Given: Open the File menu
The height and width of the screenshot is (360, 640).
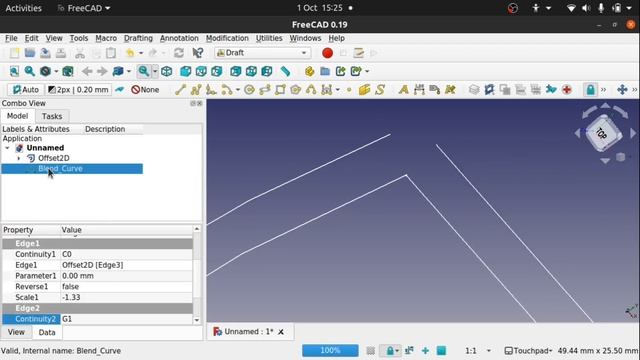Looking at the screenshot, I should point(11,38).
